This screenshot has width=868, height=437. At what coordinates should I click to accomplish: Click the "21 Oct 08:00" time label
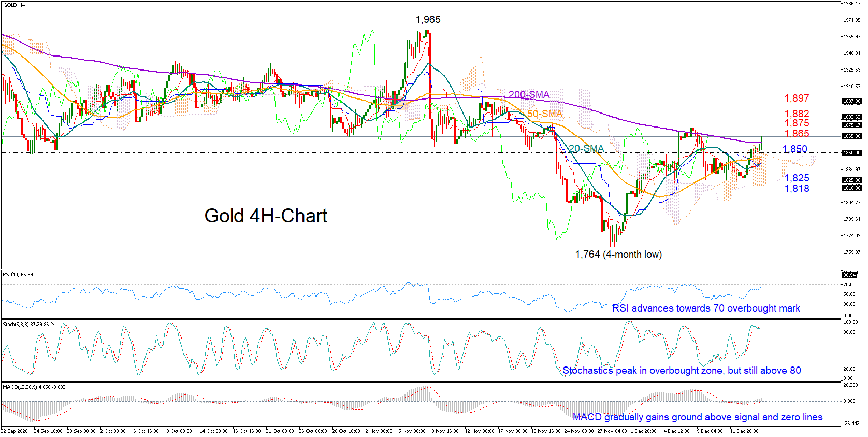280,431
